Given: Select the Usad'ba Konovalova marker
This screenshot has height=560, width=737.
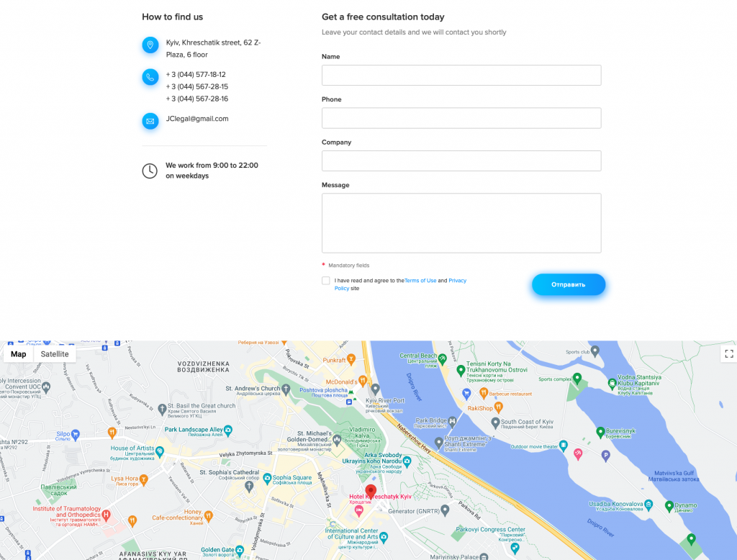Looking at the screenshot, I should tap(648, 505).
